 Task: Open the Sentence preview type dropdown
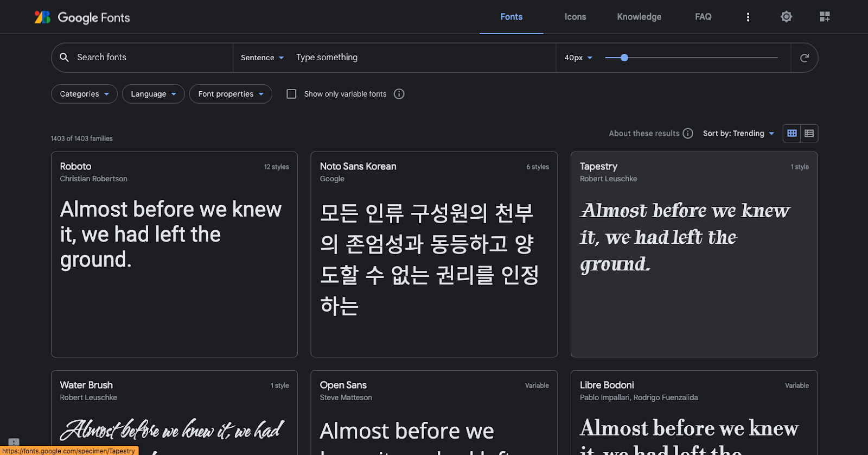pyautogui.click(x=262, y=58)
